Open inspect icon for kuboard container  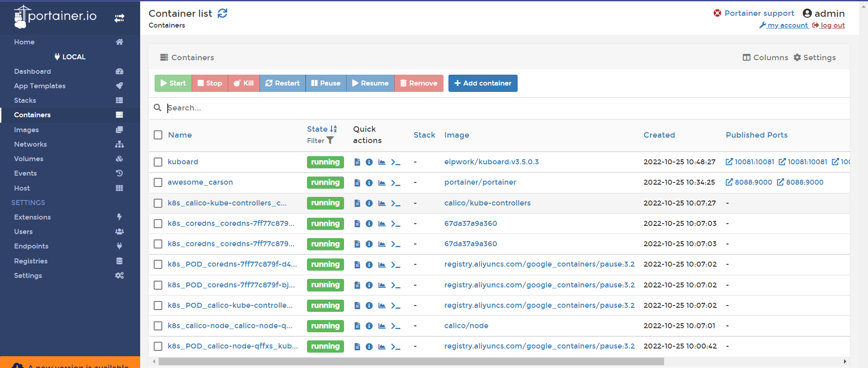point(369,162)
